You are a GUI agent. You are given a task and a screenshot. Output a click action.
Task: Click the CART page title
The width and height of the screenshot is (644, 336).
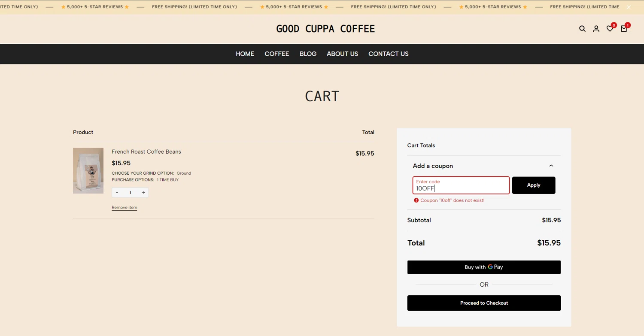click(322, 96)
